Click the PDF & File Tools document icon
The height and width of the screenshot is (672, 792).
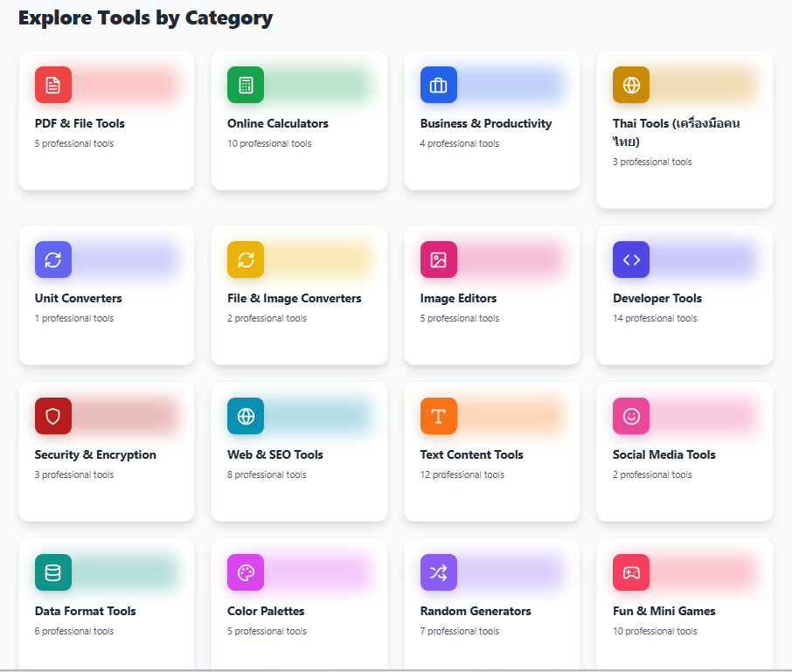(x=52, y=85)
